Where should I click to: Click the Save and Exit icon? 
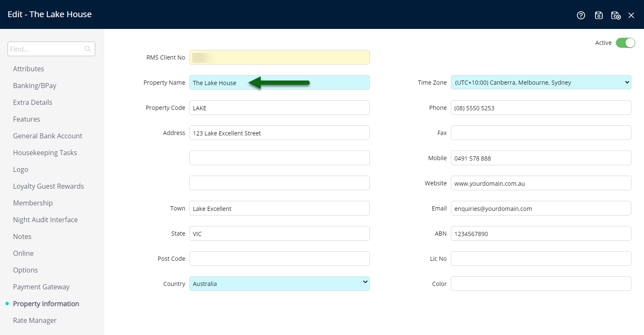(616, 16)
